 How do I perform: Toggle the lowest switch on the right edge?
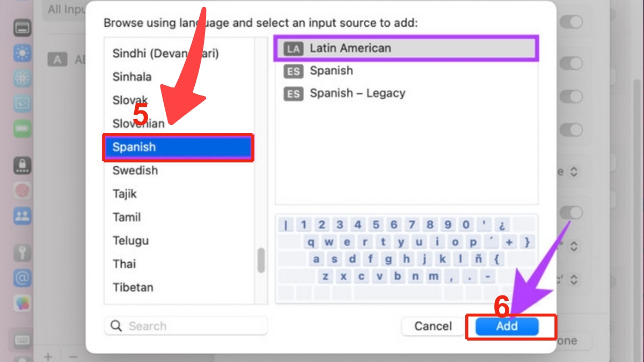coord(573,213)
